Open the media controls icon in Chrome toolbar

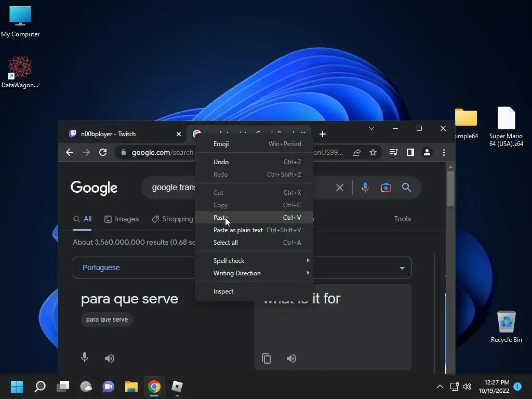point(394,152)
